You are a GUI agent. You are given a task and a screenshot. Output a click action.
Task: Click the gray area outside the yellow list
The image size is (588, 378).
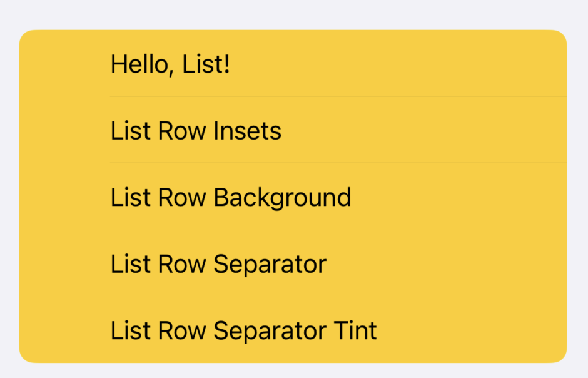[x=294, y=14]
